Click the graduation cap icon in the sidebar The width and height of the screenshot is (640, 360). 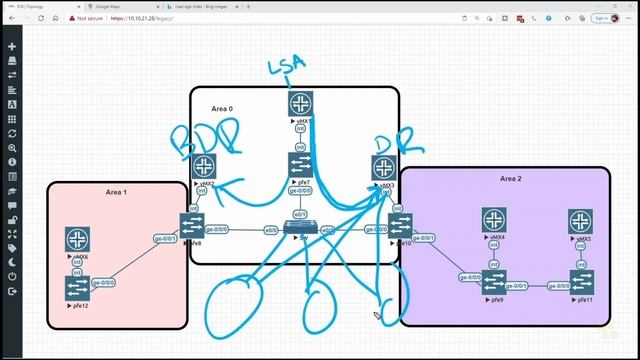(x=12, y=191)
